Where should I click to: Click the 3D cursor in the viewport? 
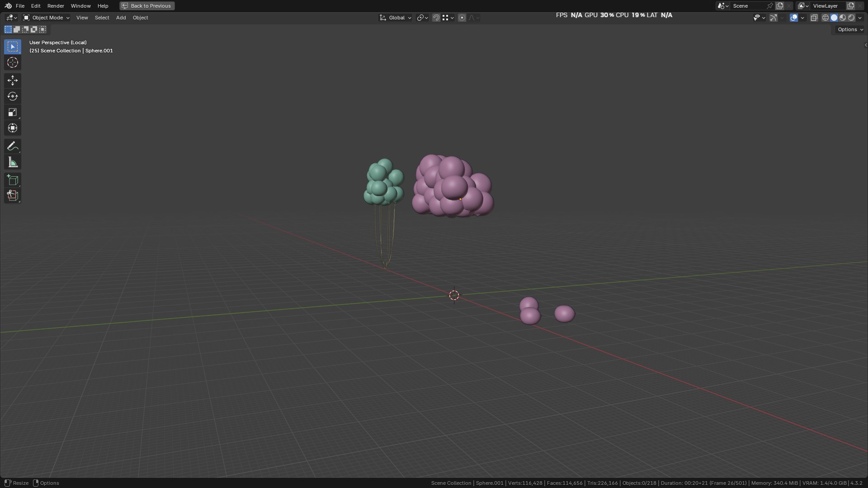pos(454,295)
